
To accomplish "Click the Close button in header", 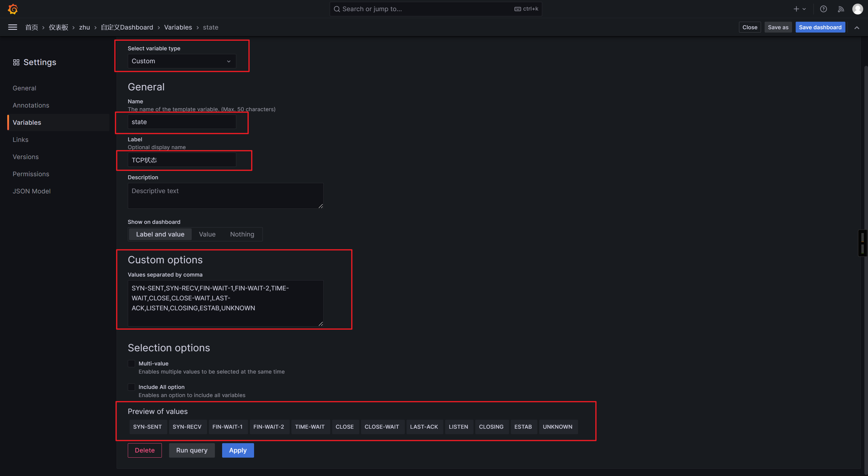I will (750, 27).
